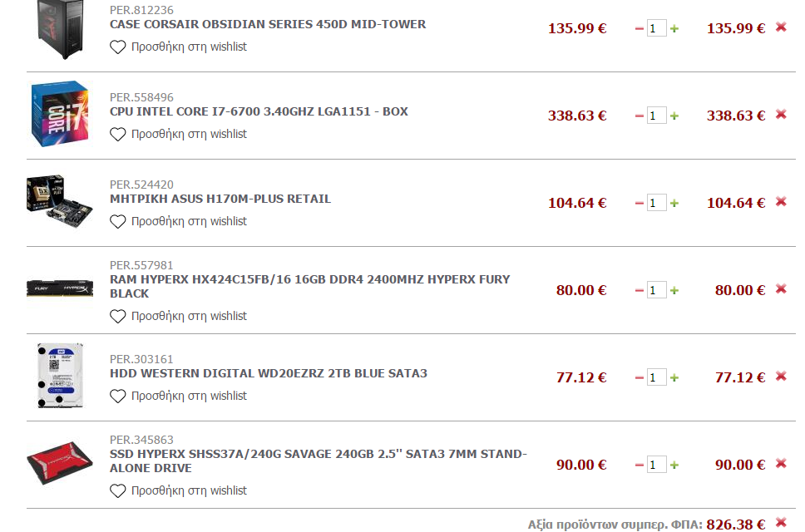Increase quantity of ASUS H170M-PLUS motherboard
The height and width of the screenshot is (532, 805).
coord(674,203)
